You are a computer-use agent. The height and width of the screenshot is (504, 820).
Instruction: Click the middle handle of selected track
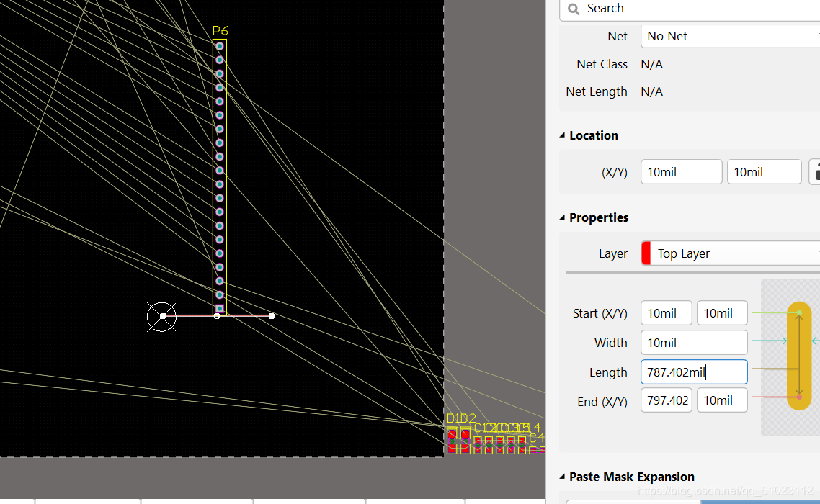click(x=217, y=316)
